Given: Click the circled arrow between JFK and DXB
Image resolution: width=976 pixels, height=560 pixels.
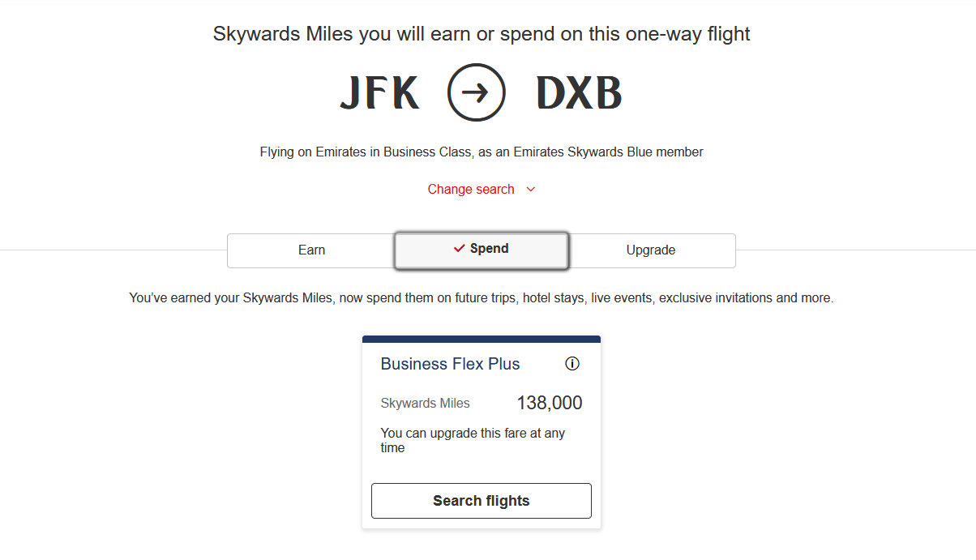Looking at the screenshot, I should coord(477,93).
